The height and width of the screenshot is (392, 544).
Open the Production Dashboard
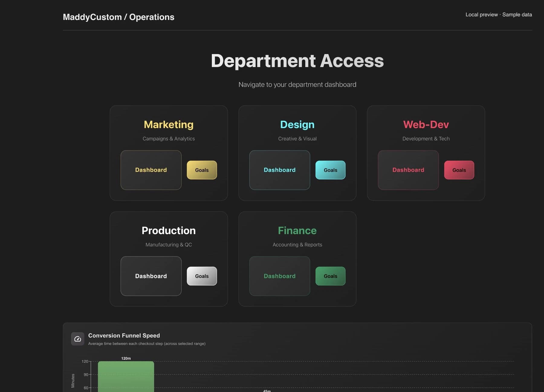pyautogui.click(x=151, y=276)
